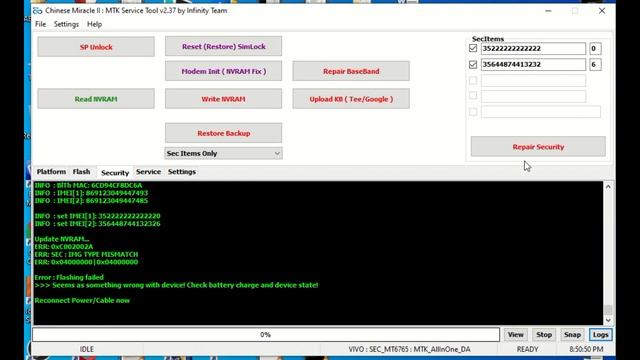The image size is (640, 360).
Task: Click Restore Backup button
Action: coord(223,133)
